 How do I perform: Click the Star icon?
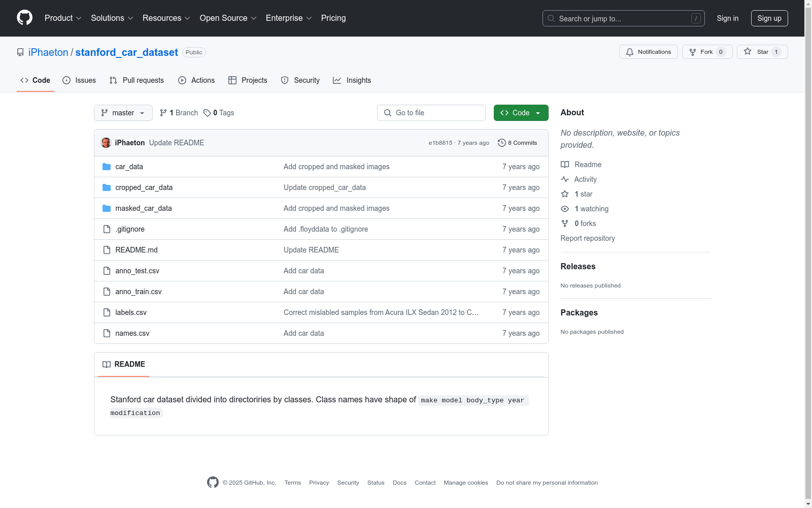[748, 51]
